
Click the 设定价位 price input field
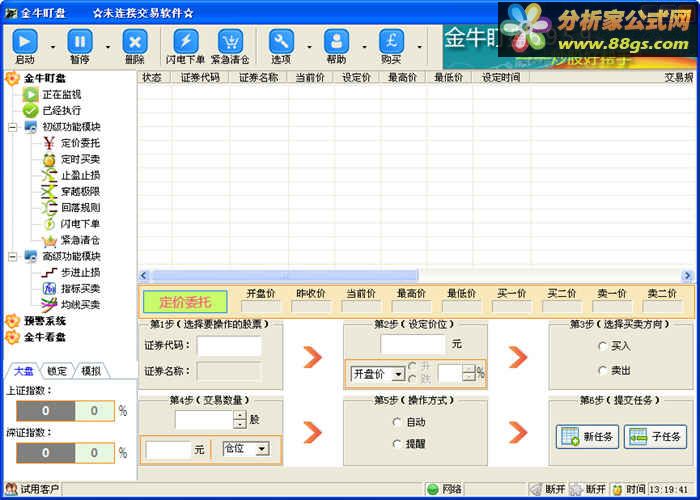tap(413, 344)
